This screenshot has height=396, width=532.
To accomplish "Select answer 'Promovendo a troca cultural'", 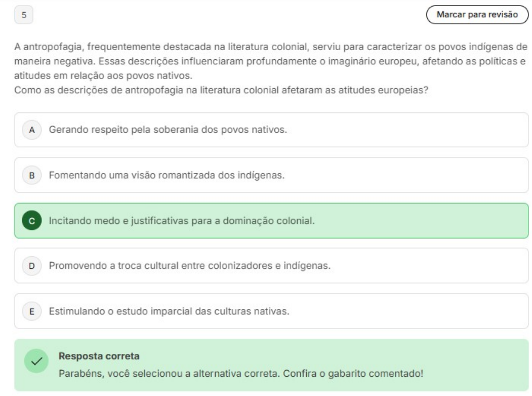I will 189,265.
